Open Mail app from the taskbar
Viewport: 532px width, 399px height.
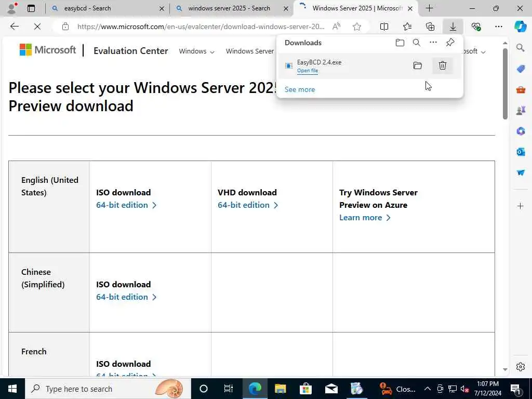[x=331, y=389]
